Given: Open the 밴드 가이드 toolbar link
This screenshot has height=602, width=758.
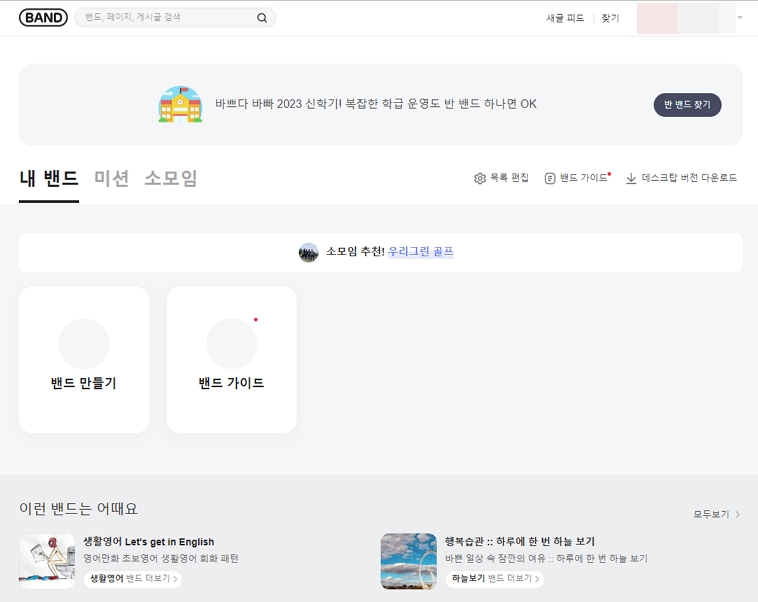Looking at the screenshot, I should click(583, 178).
